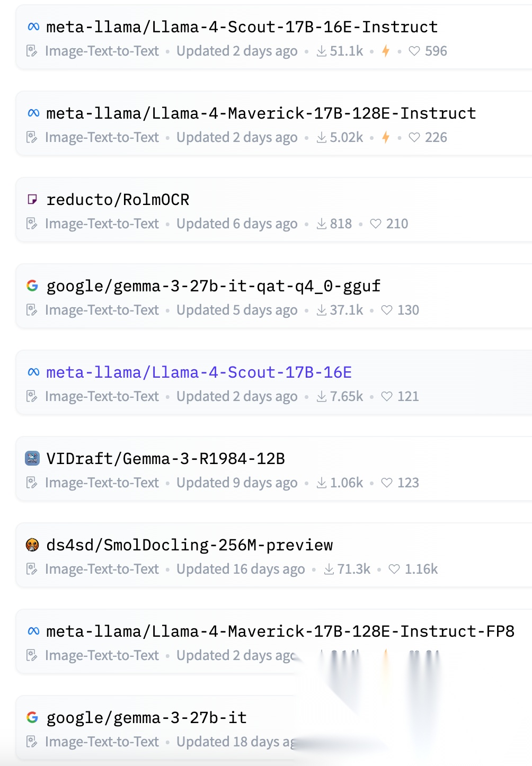The image size is (532, 766).
Task: Click 'Updated 5 days ago' text
Action: pyautogui.click(x=237, y=310)
